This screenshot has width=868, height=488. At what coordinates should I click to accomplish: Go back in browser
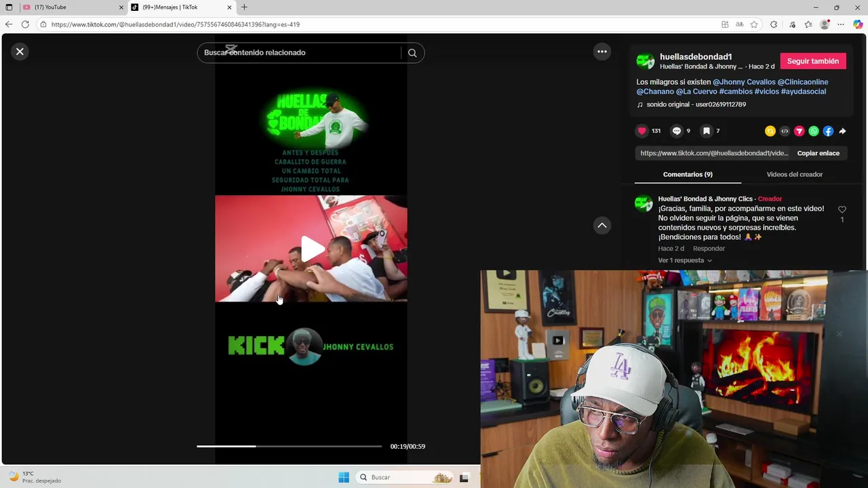(x=9, y=24)
